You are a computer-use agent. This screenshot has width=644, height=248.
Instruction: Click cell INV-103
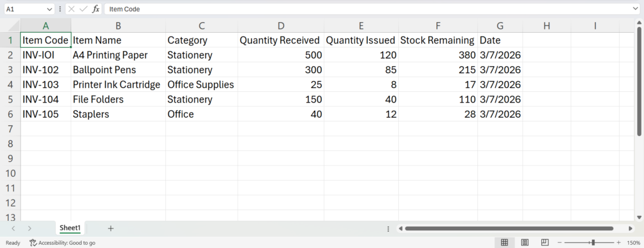click(x=45, y=85)
